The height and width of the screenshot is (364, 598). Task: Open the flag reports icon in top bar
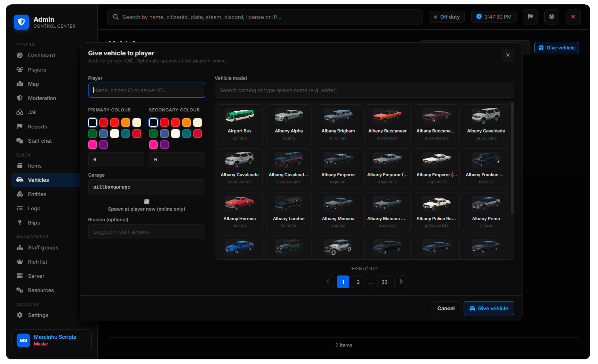[530, 17]
